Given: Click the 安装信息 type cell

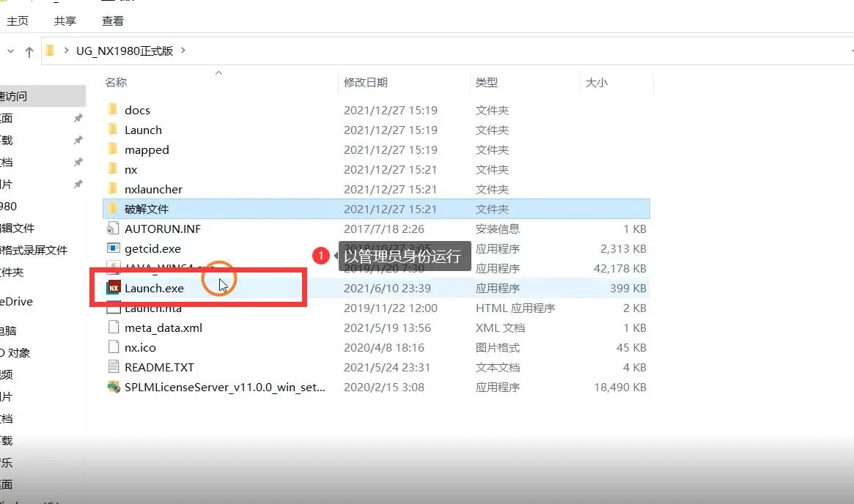Looking at the screenshot, I should (x=497, y=229).
